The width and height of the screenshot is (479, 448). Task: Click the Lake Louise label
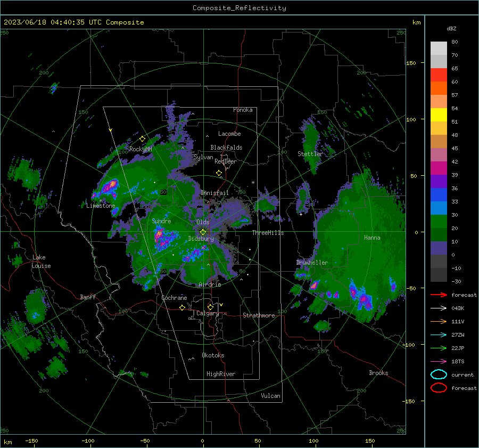pos(41,262)
